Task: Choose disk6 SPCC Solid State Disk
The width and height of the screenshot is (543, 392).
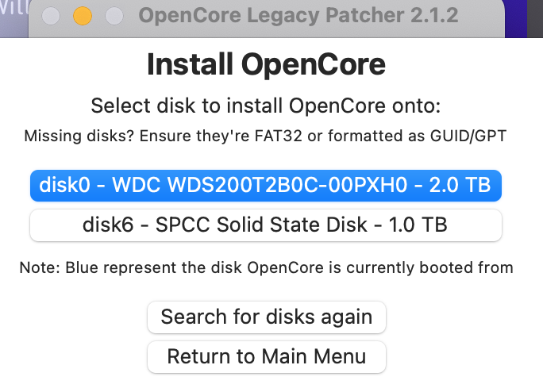Action: click(266, 225)
